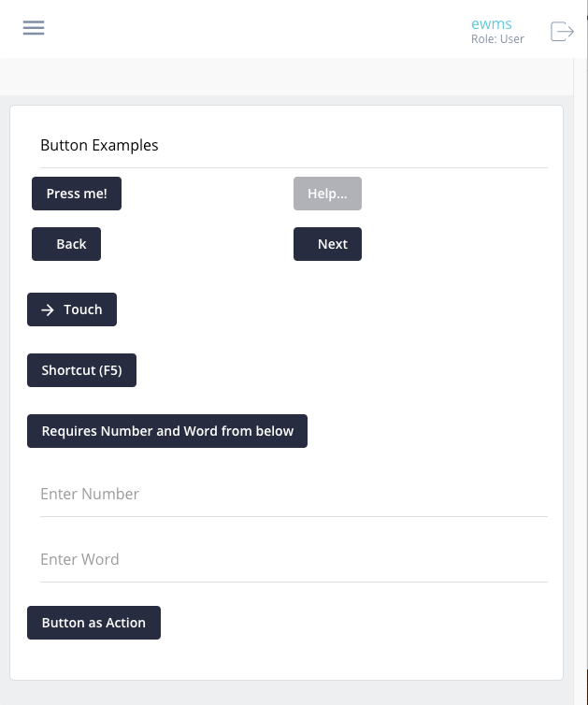Go back using the Back button
Viewport: 588px width, 705px height.
(66, 244)
